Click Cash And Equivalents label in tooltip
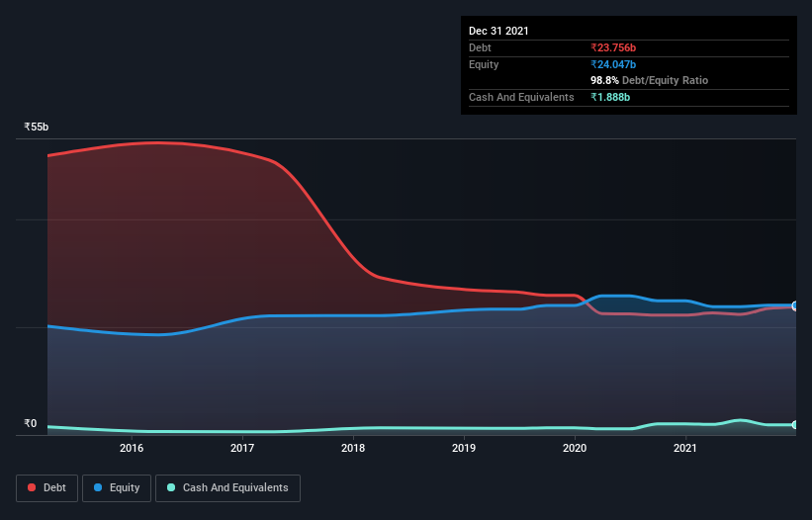812x520 pixels. [521, 97]
